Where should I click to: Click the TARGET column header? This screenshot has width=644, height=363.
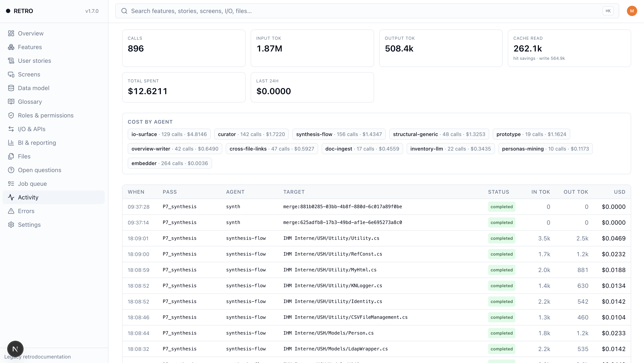pyautogui.click(x=294, y=192)
